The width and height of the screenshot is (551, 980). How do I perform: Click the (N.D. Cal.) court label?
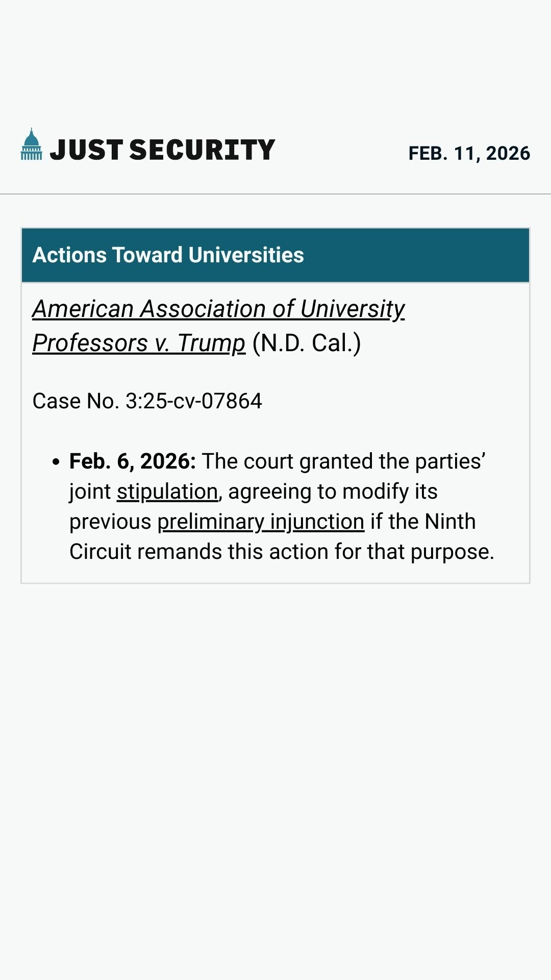(x=307, y=343)
